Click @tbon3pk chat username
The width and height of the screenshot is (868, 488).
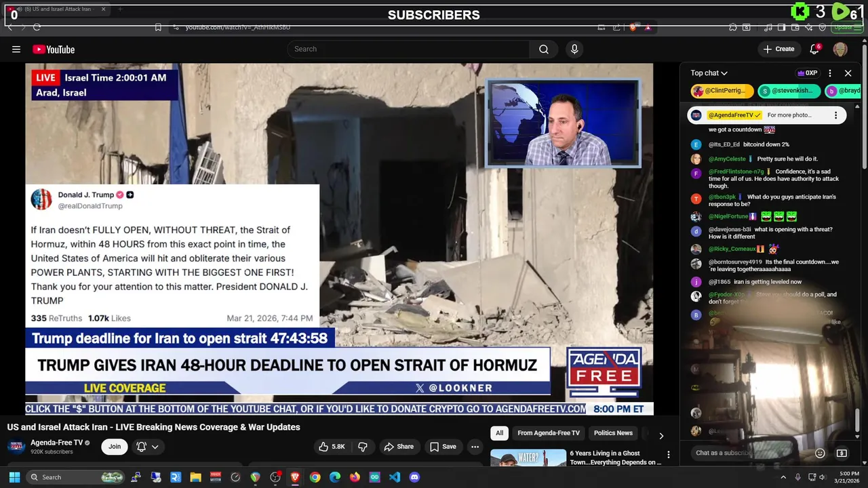(722, 197)
